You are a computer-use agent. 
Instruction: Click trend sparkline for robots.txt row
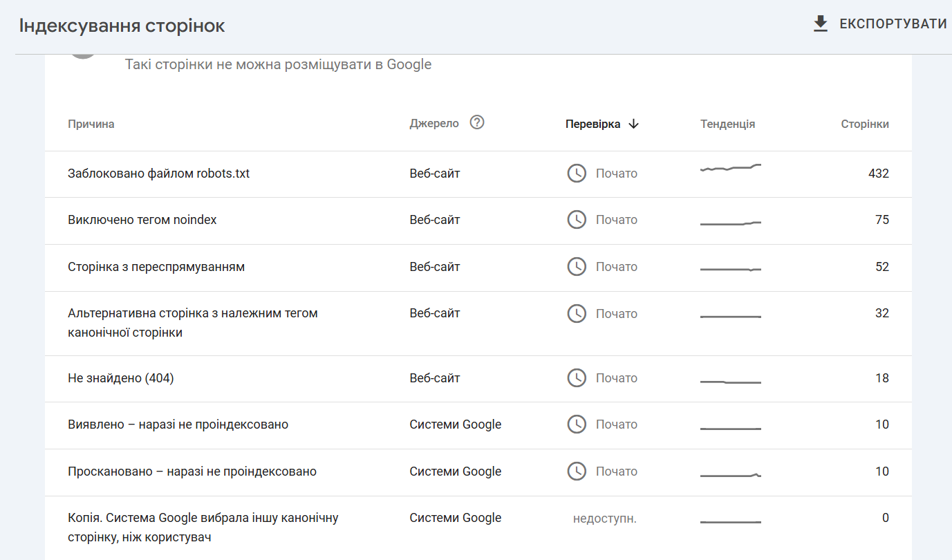tap(731, 168)
